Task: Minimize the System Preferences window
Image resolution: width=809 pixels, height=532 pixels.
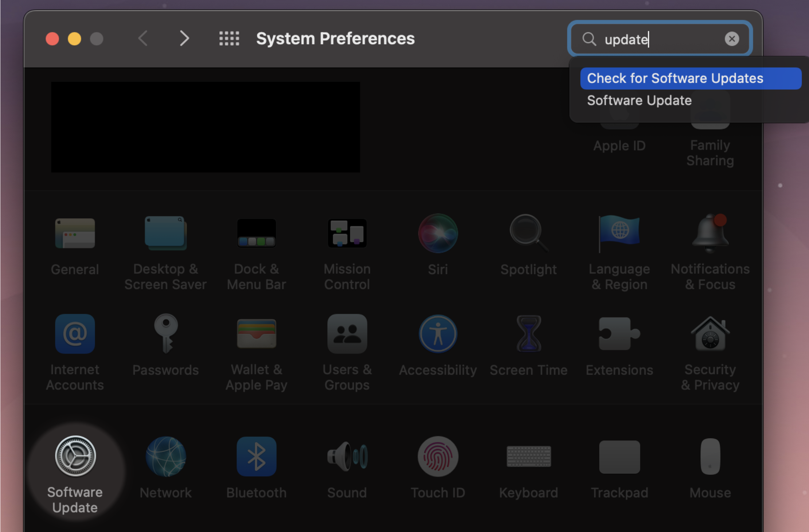Action: click(x=74, y=39)
